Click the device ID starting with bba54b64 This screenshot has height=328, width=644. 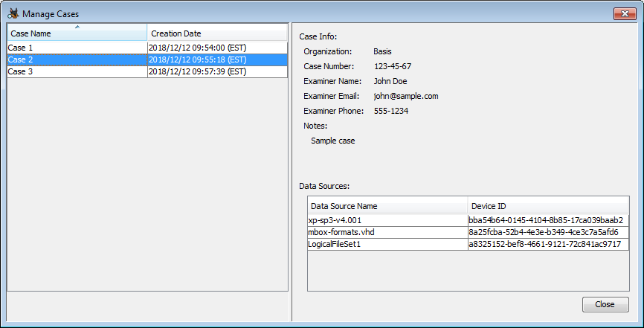coord(546,221)
